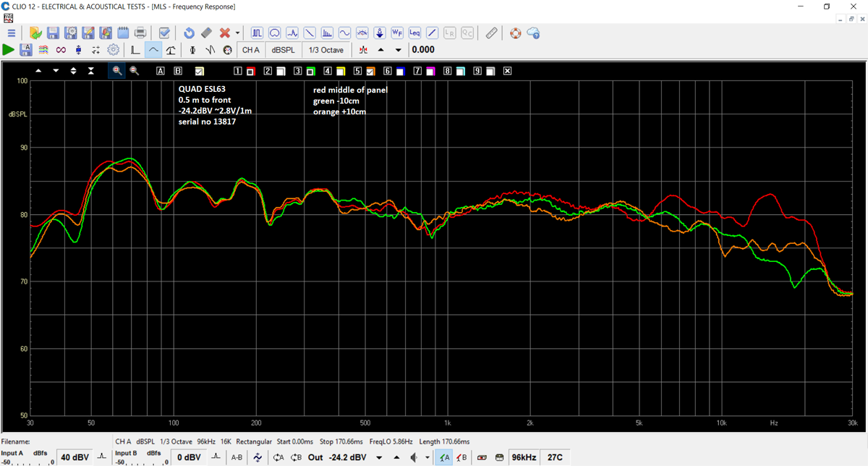Screen dimensions: 868x466
Task: Click the CH A channel button
Action: click(x=250, y=50)
